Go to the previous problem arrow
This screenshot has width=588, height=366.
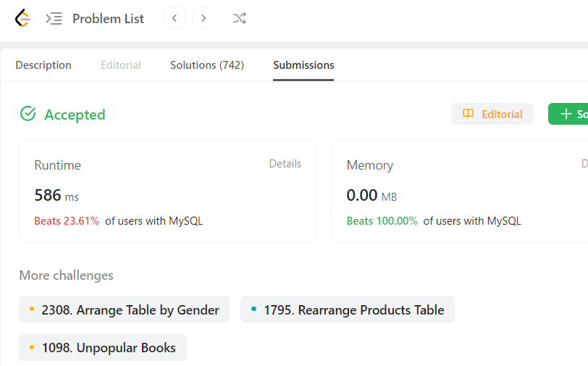175,18
